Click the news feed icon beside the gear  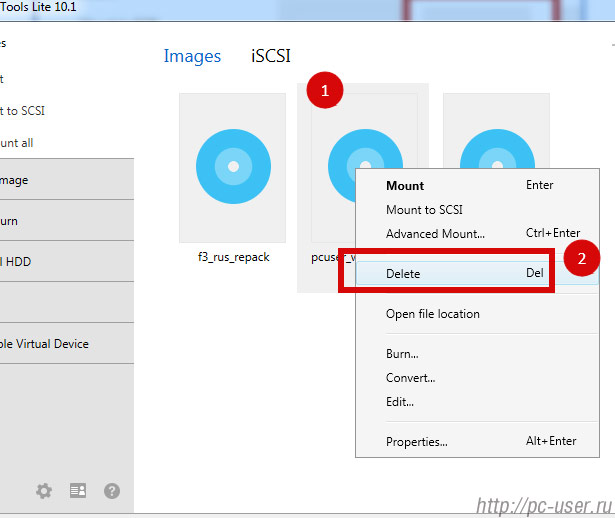pos(78,491)
